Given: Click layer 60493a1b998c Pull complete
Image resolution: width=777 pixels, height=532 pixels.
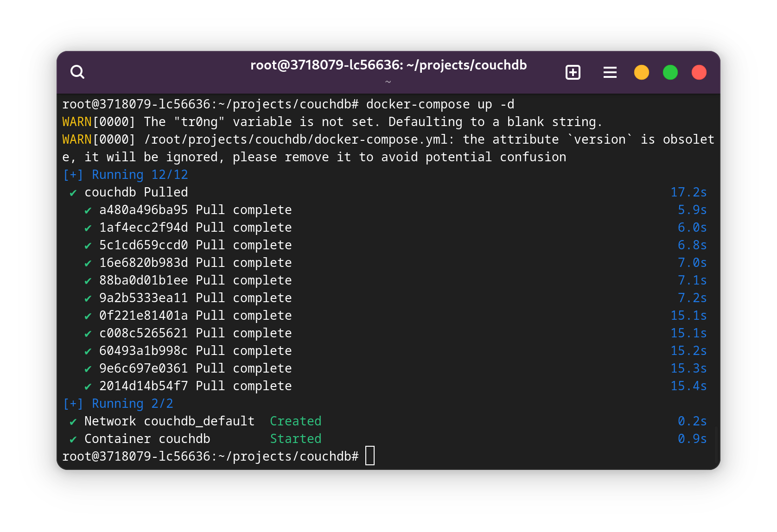Looking at the screenshot, I should (188, 351).
